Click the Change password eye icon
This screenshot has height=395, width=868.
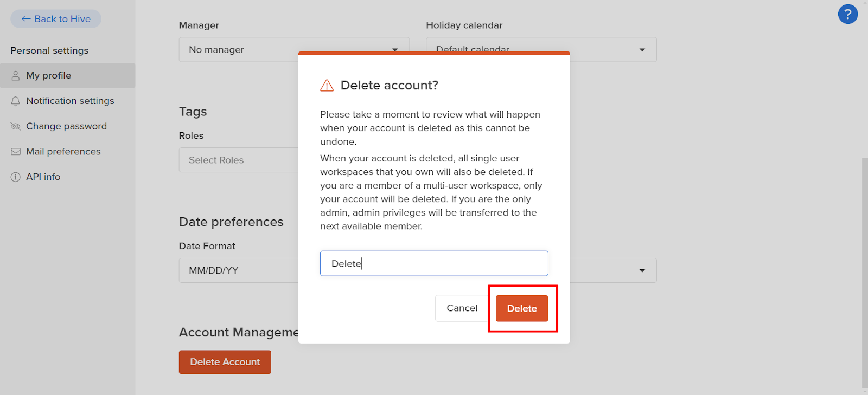16,126
